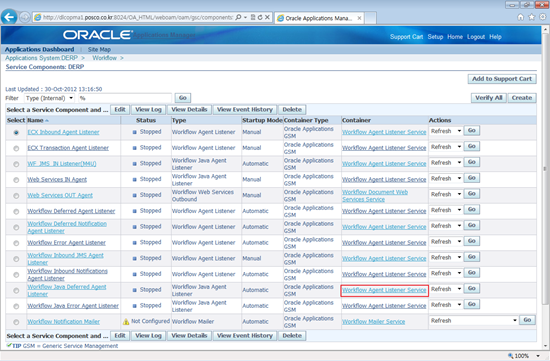
Task: Reload the page with the refresh icon
Action: [260, 17]
